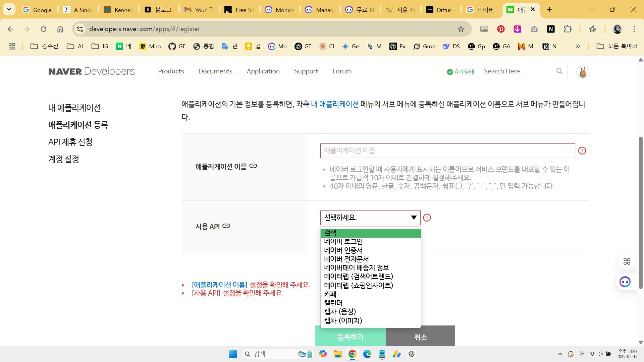Click the search magnifier icon in Naver header
This screenshot has width=644, height=362.
click(x=559, y=71)
